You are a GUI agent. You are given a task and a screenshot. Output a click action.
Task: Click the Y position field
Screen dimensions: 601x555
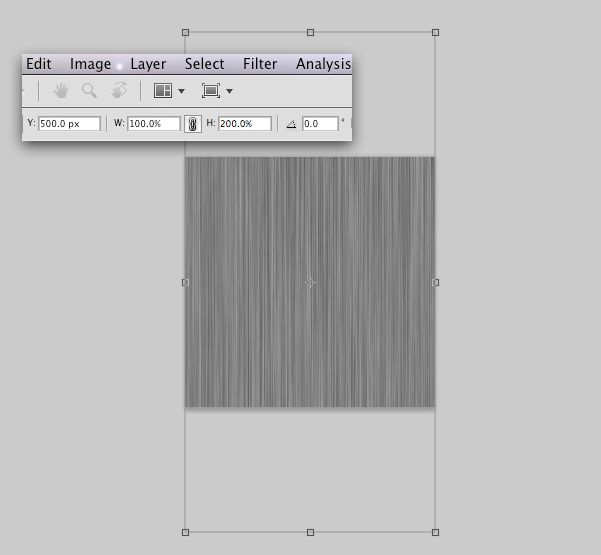click(69, 123)
